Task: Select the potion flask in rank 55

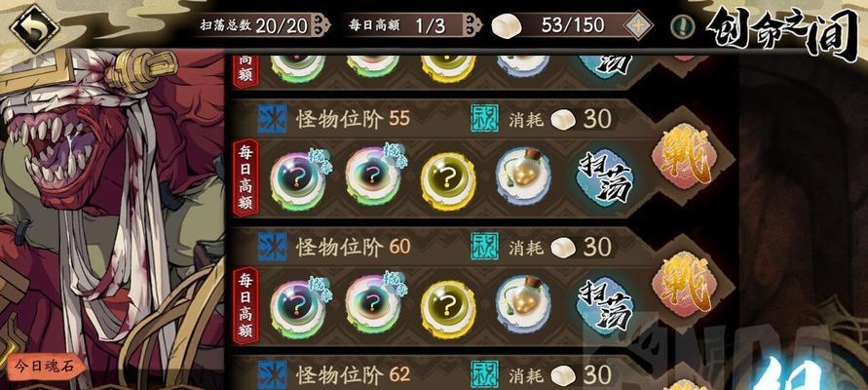Action: (523, 176)
